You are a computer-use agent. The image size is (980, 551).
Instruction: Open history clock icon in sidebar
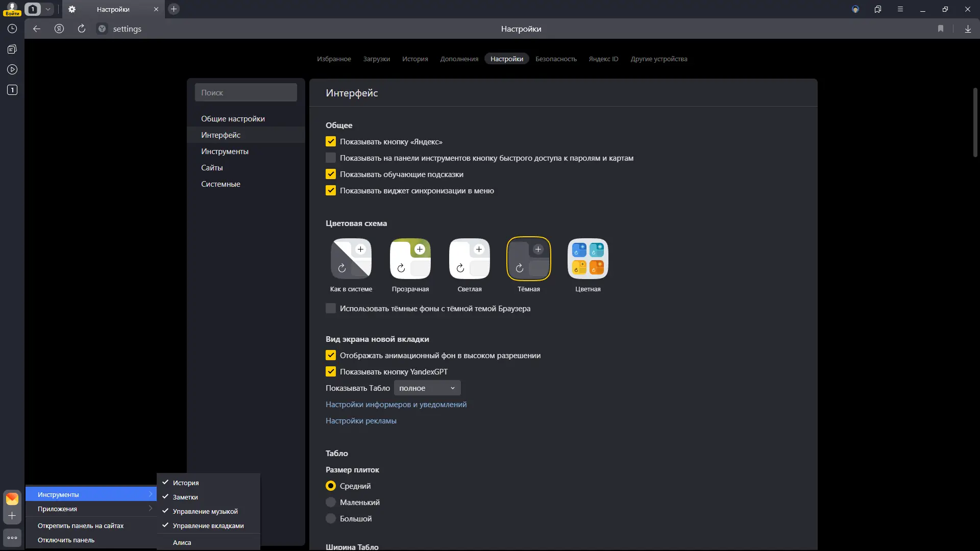12,29
